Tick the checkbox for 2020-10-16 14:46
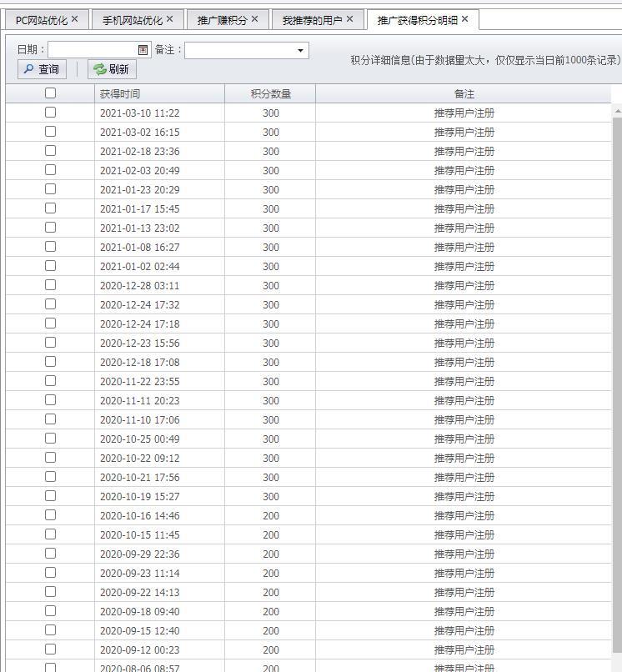The image size is (622, 672). [50, 515]
